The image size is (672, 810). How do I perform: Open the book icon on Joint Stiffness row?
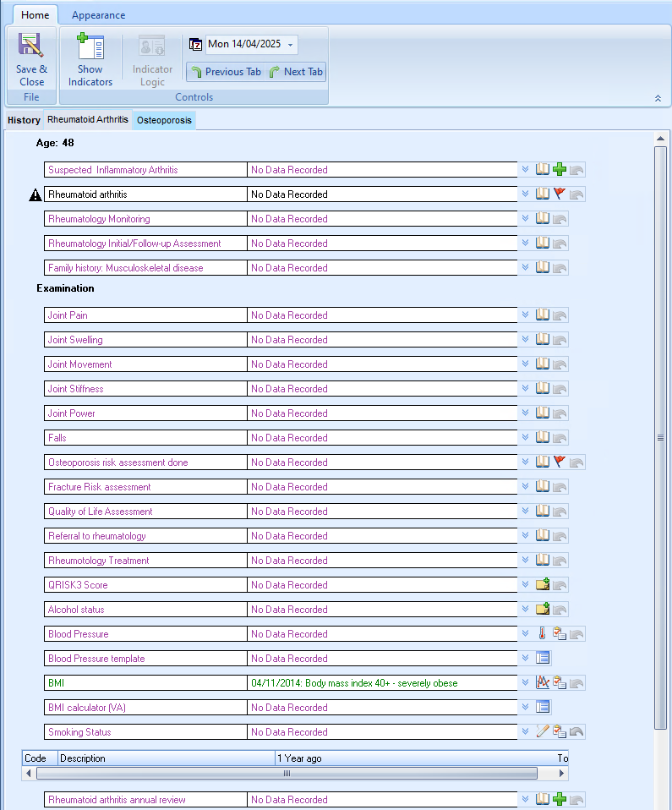pyautogui.click(x=543, y=388)
